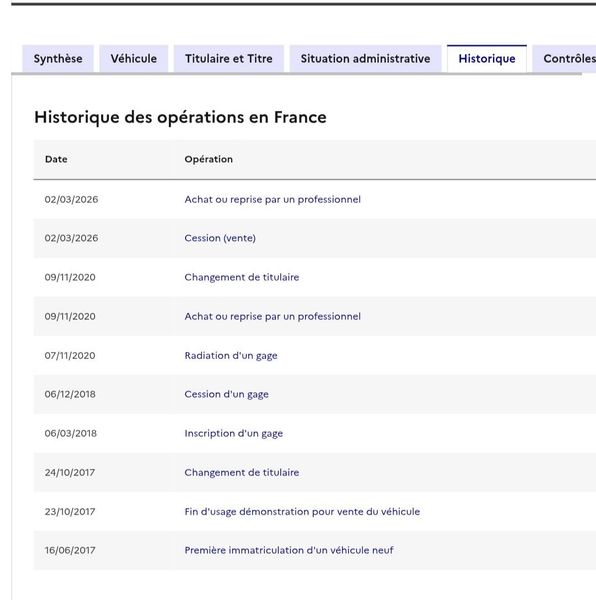Image resolution: width=596 pixels, height=600 pixels.
Task: Open Première immatriculation d'un véhicule neuf entry
Action: [x=289, y=550]
